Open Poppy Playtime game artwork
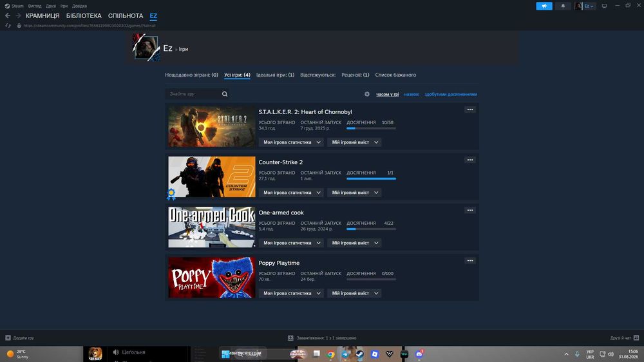644x362 pixels. tap(211, 278)
